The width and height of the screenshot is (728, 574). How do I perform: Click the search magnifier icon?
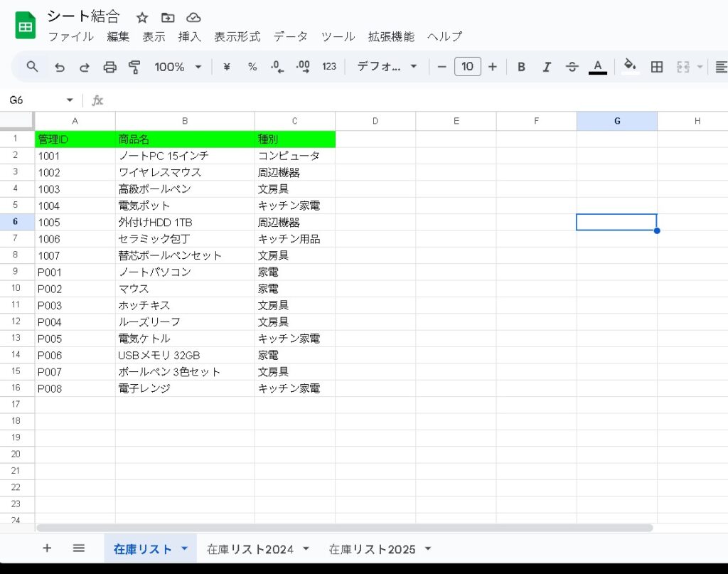[x=32, y=67]
